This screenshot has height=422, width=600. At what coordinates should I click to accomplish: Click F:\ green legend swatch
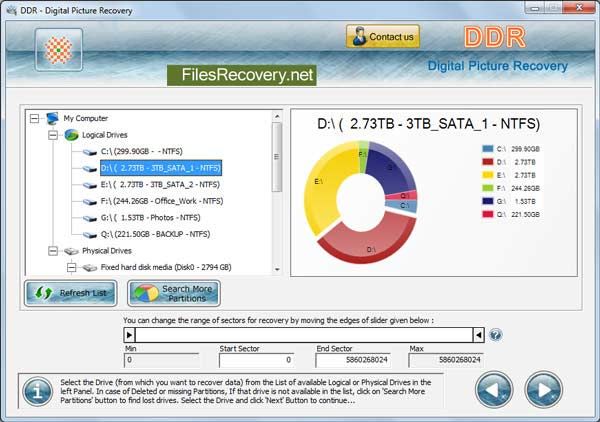pos(488,188)
